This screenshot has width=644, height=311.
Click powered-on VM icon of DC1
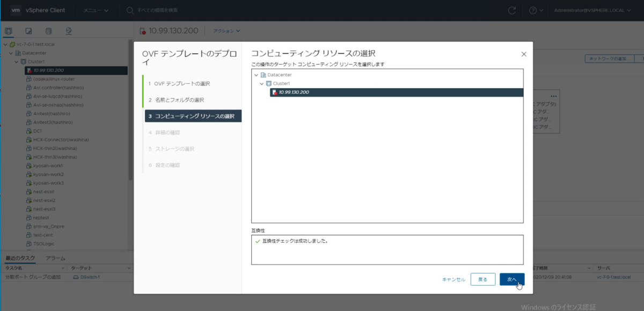29,131
